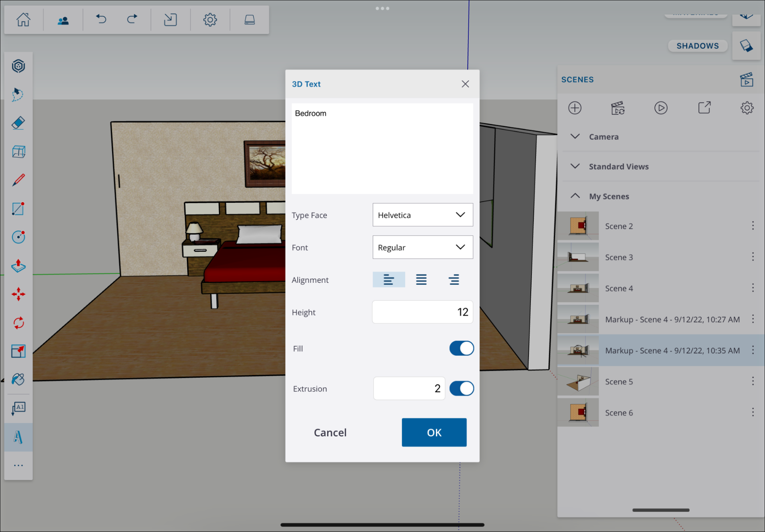
Task: Add a new scene with the plus icon
Action: tap(575, 108)
